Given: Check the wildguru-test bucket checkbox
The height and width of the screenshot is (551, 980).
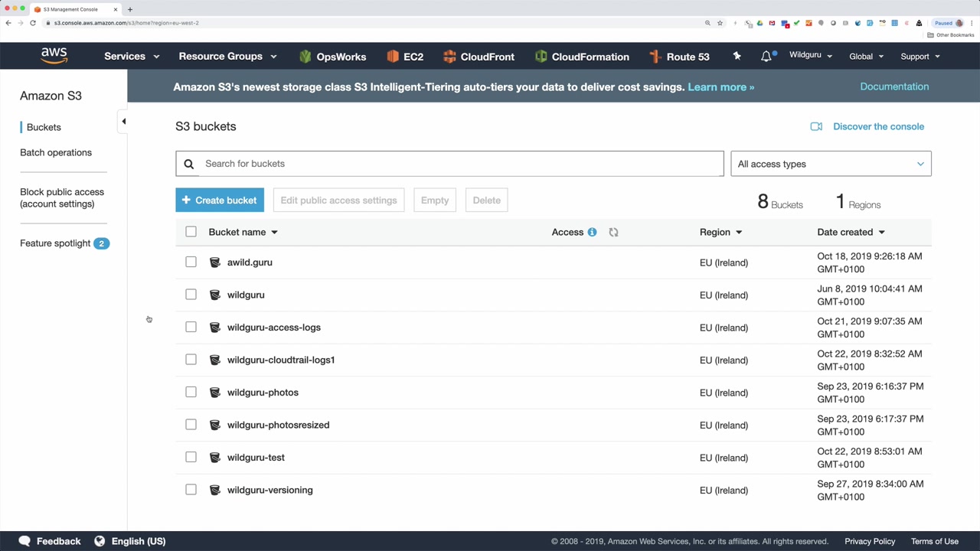Looking at the screenshot, I should tap(191, 458).
